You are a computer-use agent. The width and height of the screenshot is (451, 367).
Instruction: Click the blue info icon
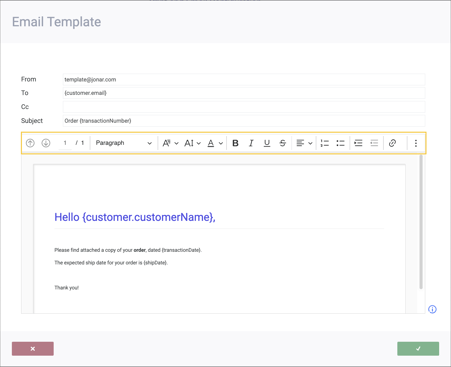point(432,309)
